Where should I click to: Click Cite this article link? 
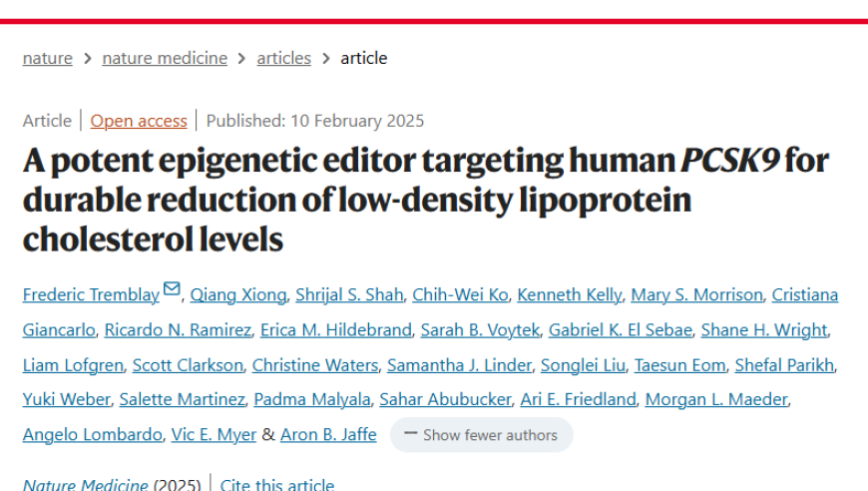[x=277, y=485]
